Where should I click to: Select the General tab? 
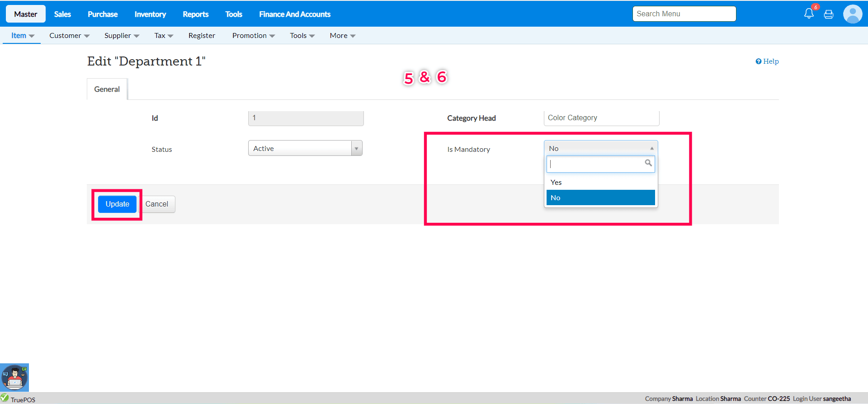coord(107,89)
